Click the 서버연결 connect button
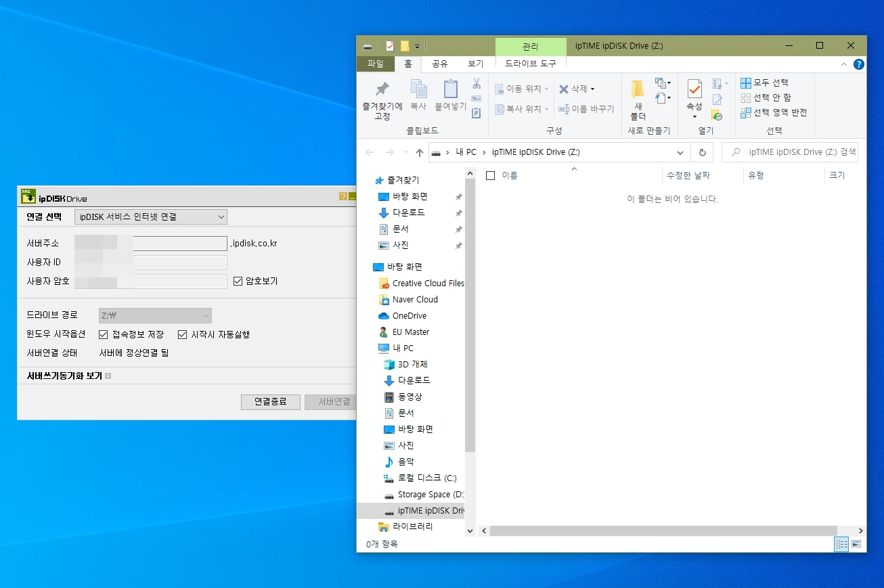This screenshot has height=588, width=884. [330, 402]
